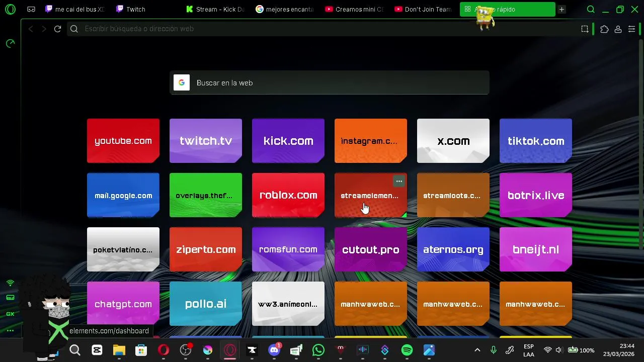
Task: Open the mail.google.com speed dial tile
Action: (123, 195)
